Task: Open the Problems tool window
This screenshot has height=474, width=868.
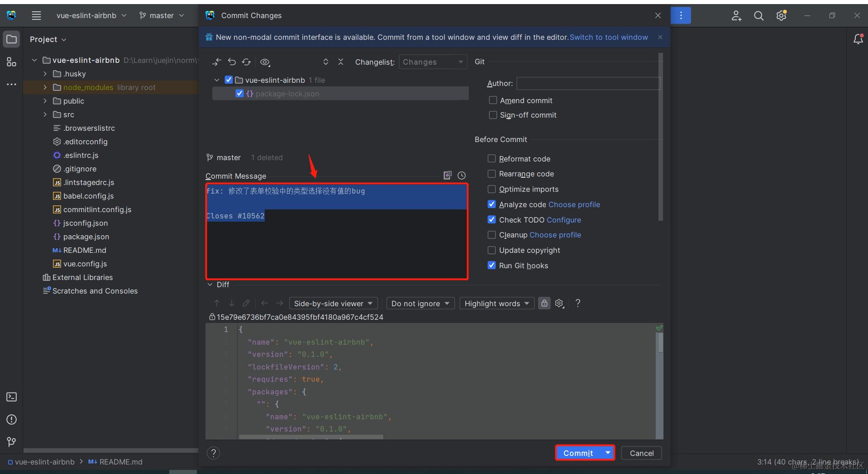Action: pos(12,420)
